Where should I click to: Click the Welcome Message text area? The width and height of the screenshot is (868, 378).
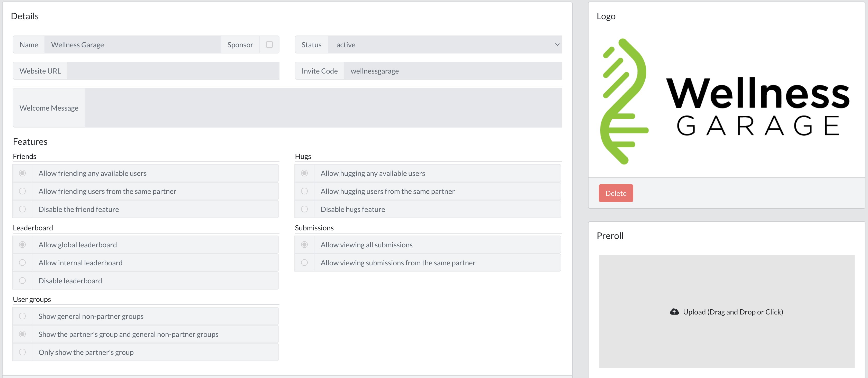click(323, 108)
